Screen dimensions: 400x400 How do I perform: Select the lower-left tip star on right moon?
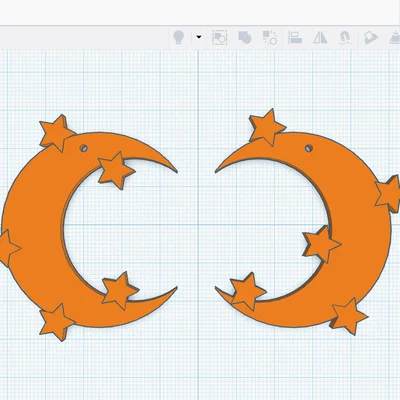point(247,291)
